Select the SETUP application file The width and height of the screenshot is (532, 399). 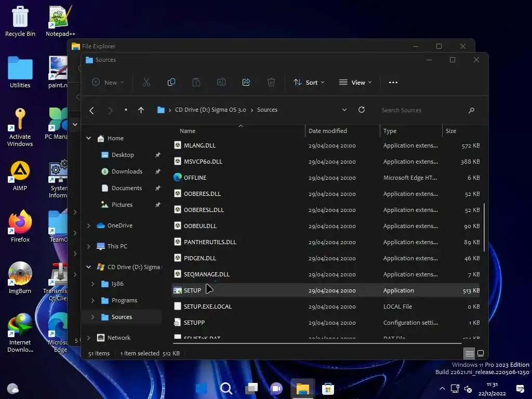point(326,290)
